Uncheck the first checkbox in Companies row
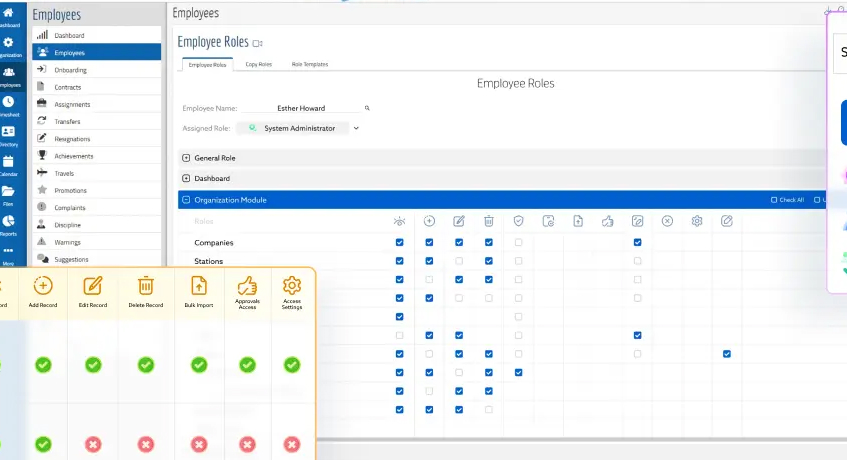 [400, 242]
